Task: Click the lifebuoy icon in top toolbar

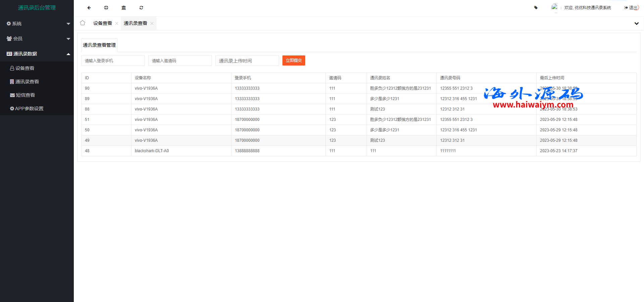Action: (106, 8)
